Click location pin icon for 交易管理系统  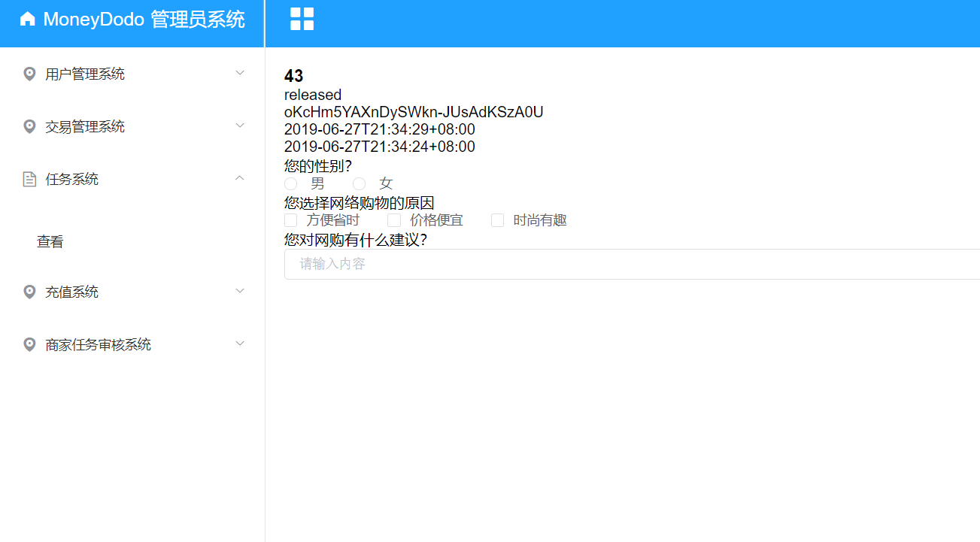click(29, 126)
